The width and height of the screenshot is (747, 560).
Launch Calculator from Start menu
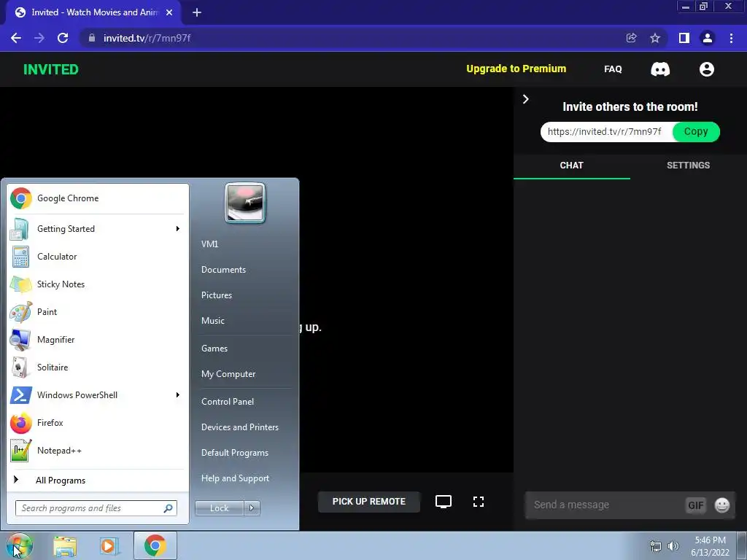pyautogui.click(x=98, y=256)
